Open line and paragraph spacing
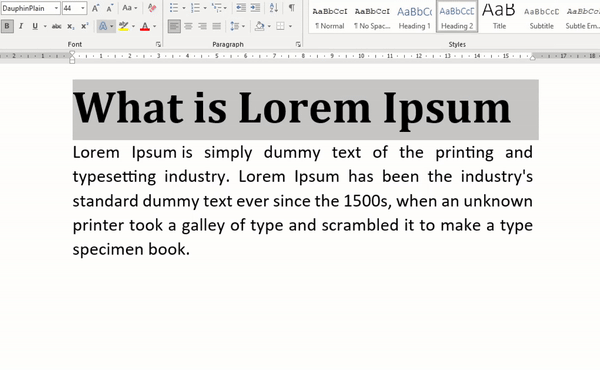 tap(237, 26)
